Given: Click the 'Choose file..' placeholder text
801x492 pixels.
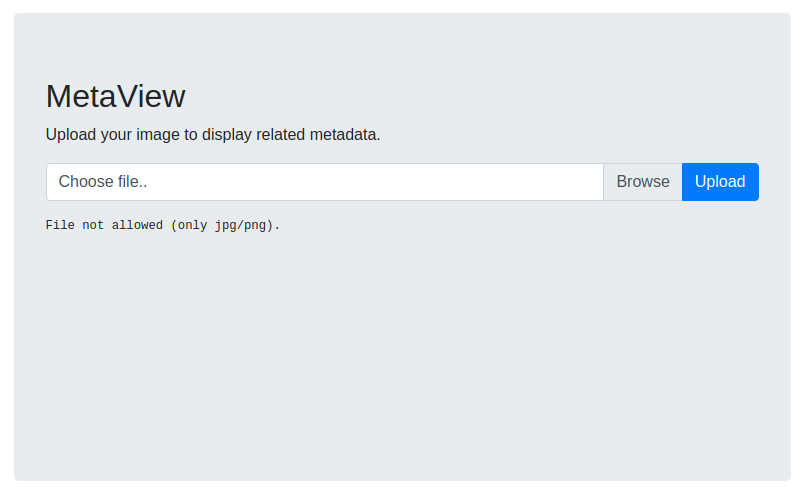Looking at the screenshot, I should tap(103, 182).
